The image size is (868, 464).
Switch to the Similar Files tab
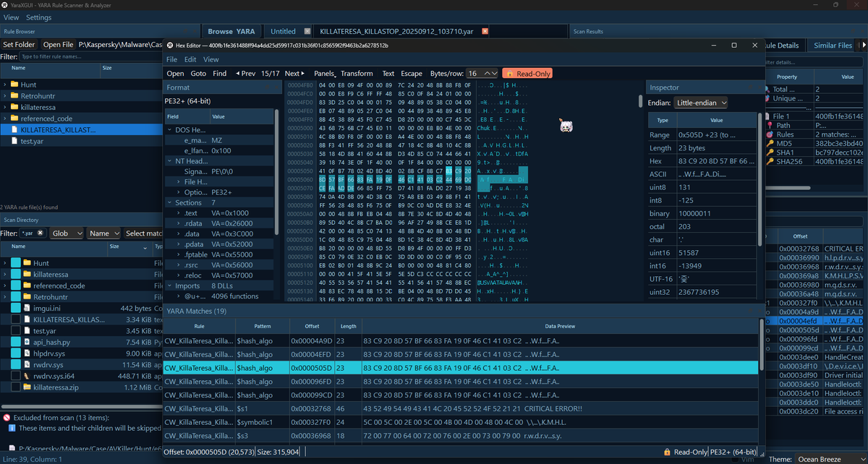point(833,45)
